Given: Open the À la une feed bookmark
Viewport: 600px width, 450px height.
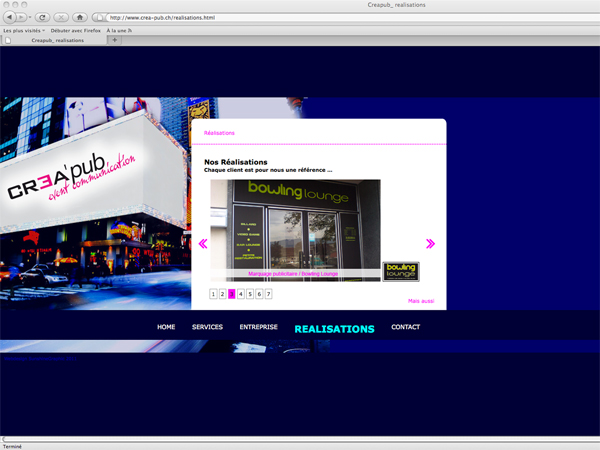Looking at the screenshot, I should [119, 31].
